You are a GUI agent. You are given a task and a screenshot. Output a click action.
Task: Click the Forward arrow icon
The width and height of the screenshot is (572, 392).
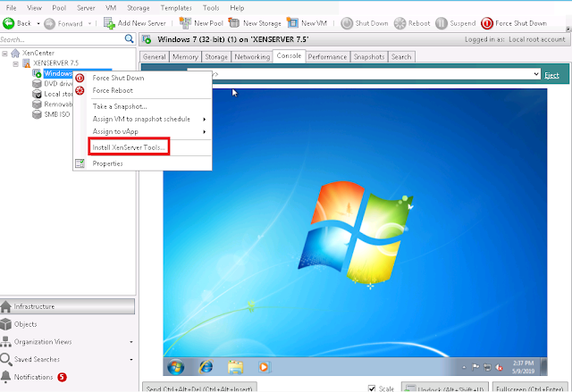50,24
